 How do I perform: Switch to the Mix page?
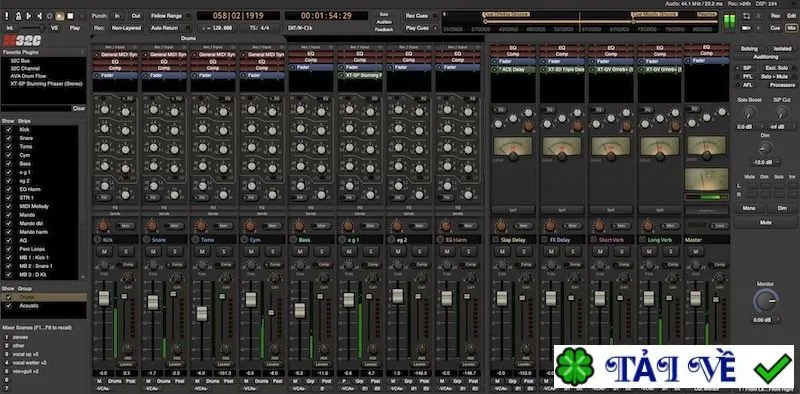tap(790, 28)
